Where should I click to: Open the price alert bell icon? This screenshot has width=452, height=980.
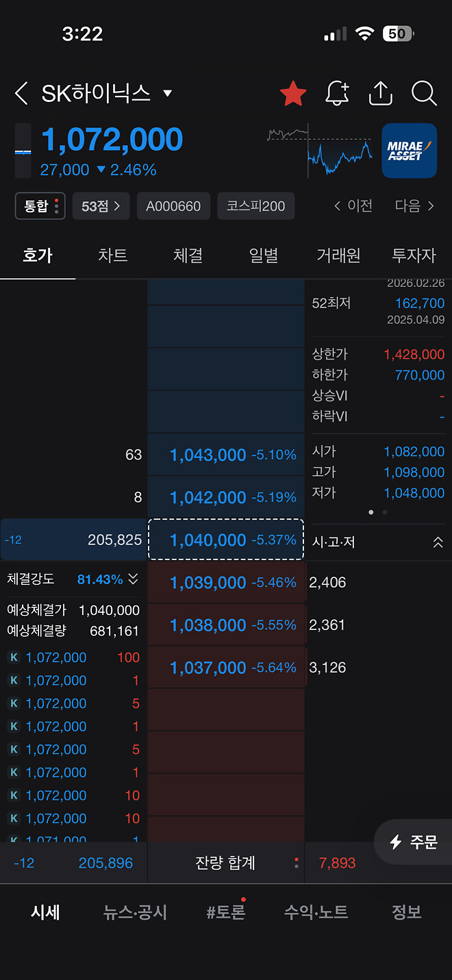point(336,94)
